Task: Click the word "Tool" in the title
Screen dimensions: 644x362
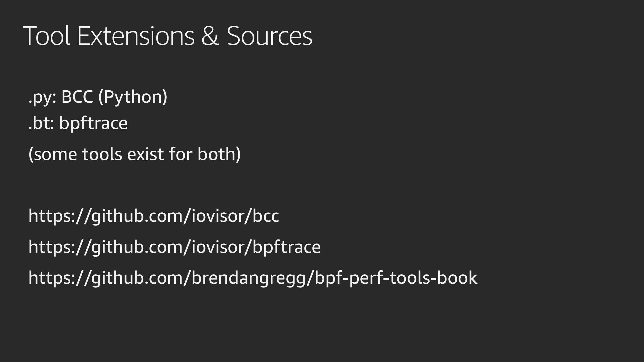Action: [x=46, y=36]
